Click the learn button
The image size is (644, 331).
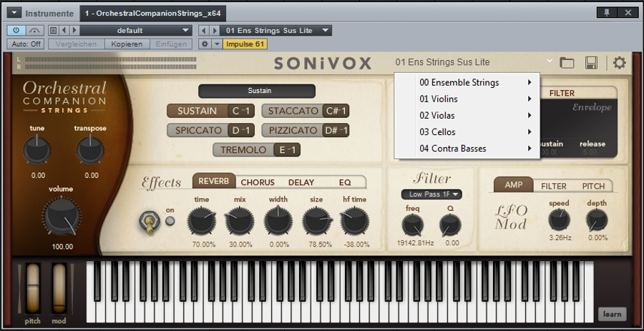point(612,314)
